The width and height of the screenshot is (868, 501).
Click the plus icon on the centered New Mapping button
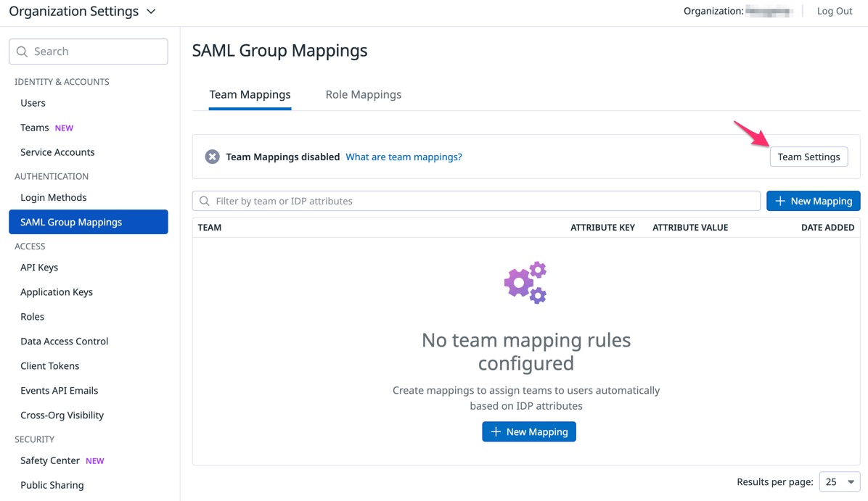click(496, 431)
